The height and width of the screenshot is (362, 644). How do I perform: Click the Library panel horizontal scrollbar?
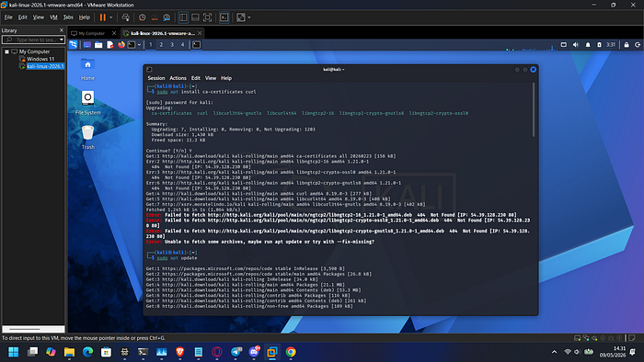33,329
